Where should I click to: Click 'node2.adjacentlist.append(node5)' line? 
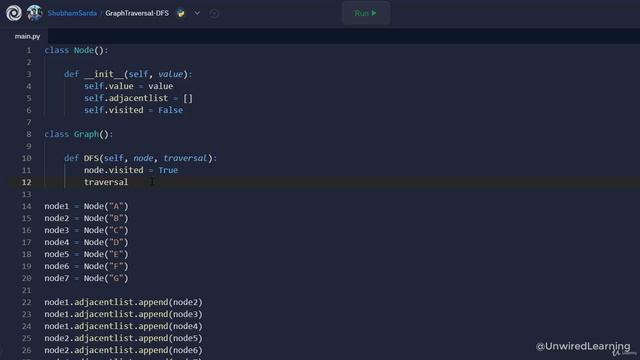(x=123, y=338)
